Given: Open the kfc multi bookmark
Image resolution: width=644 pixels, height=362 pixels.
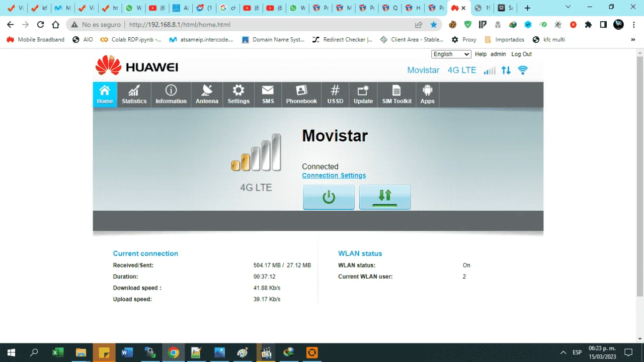Looking at the screenshot, I should click(549, 39).
